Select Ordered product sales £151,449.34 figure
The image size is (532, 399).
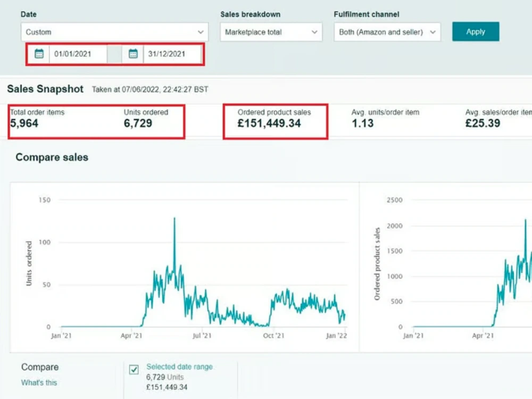point(269,123)
